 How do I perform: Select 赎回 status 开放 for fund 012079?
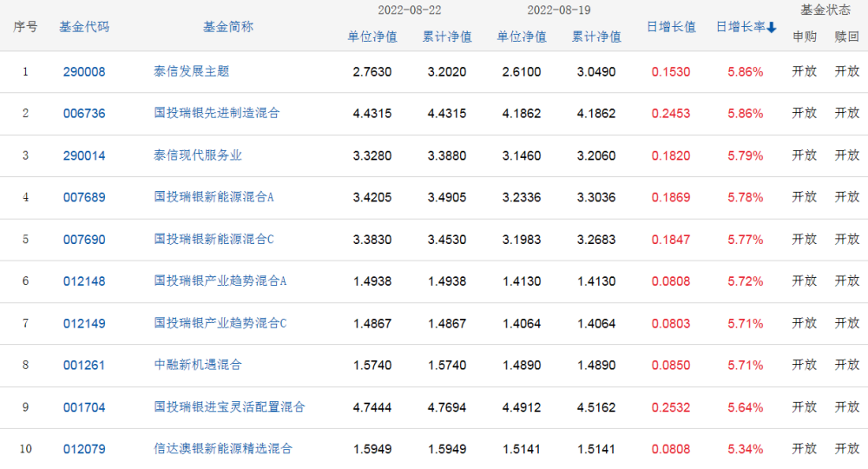(x=847, y=448)
